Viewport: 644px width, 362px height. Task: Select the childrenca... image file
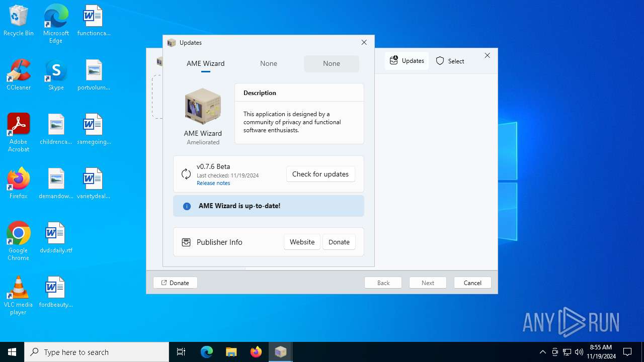[56, 129]
